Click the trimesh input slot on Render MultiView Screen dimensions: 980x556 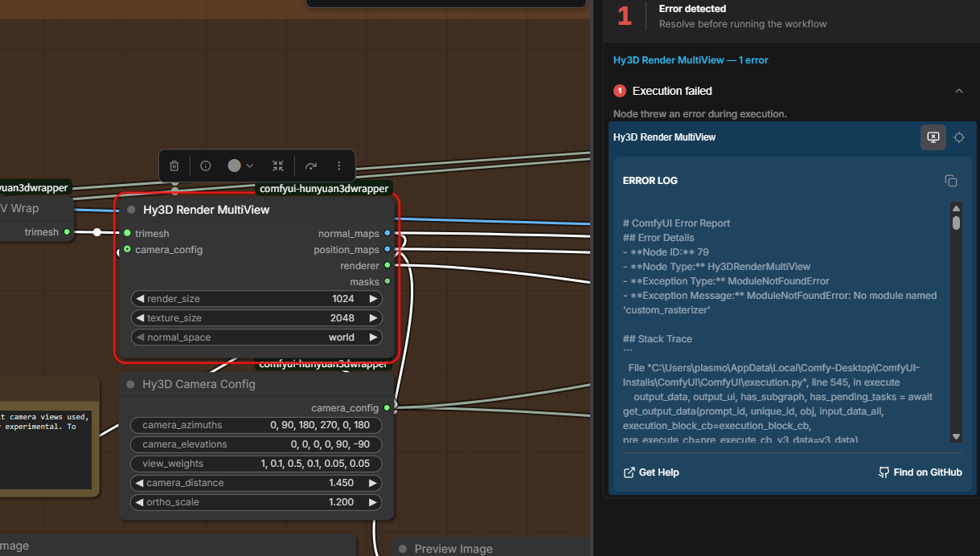[x=127, y=233]
